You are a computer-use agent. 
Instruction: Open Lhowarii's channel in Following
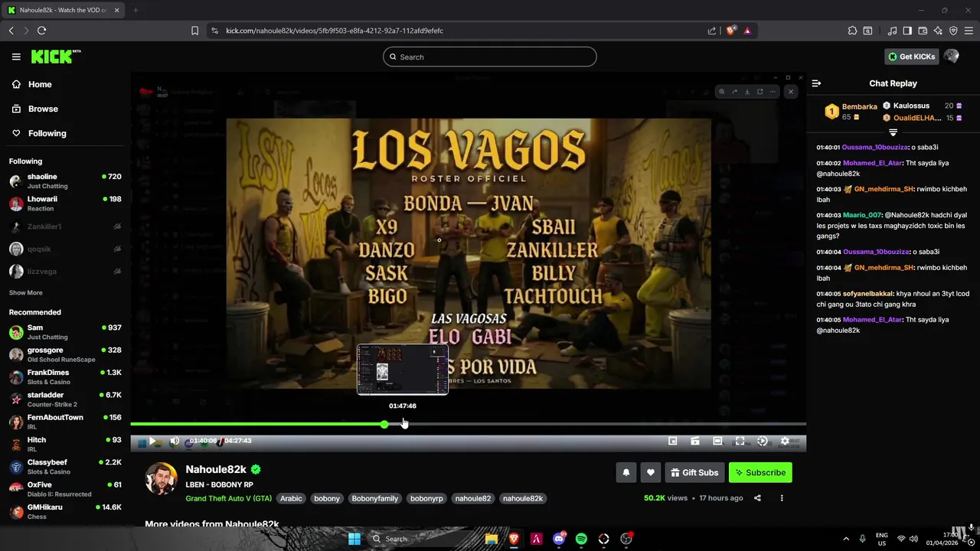(x=65, y=204)
